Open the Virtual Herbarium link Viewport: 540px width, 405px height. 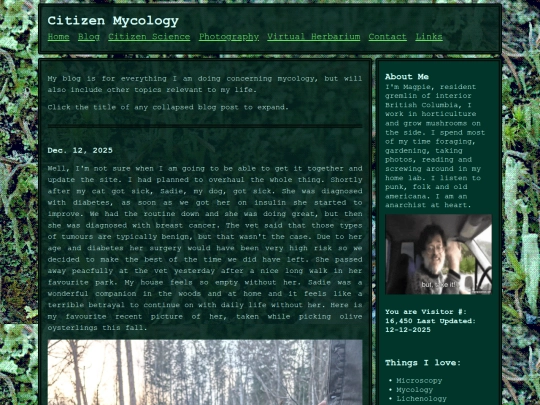[314, 37]
